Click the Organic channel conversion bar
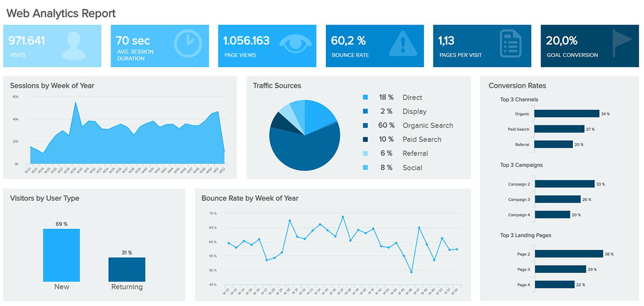Screen dimensions: 644x306 [x=566, y=114]
